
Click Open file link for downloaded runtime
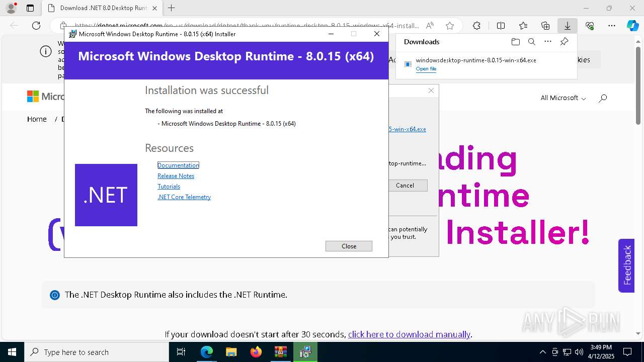click(x=426, y=69)
